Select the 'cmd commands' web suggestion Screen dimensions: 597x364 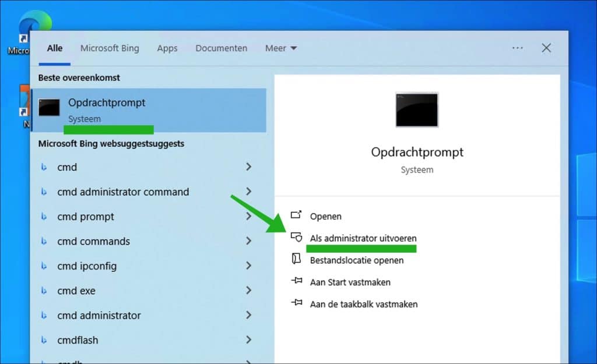[149, 241]
